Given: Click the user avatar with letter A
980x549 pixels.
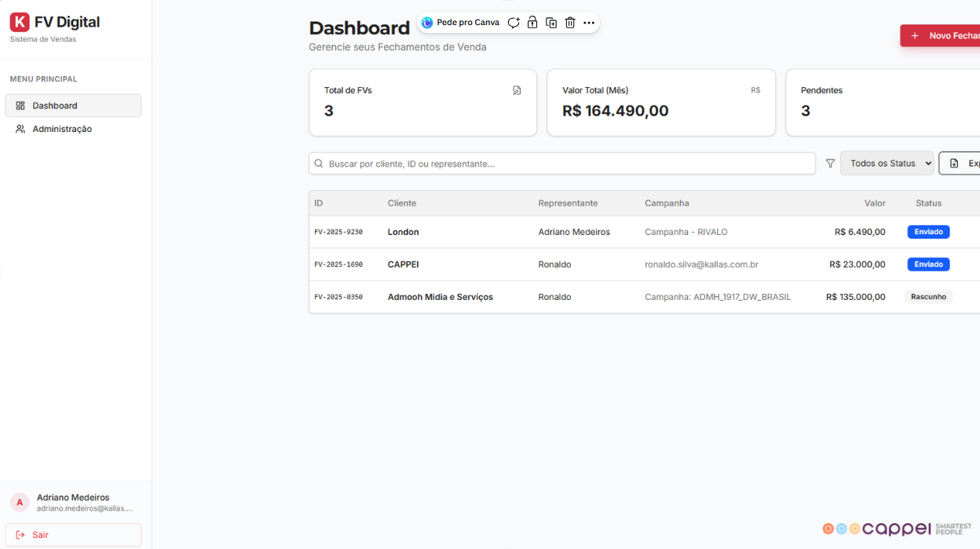Looking at the screenshot, I should click(20, 503).
